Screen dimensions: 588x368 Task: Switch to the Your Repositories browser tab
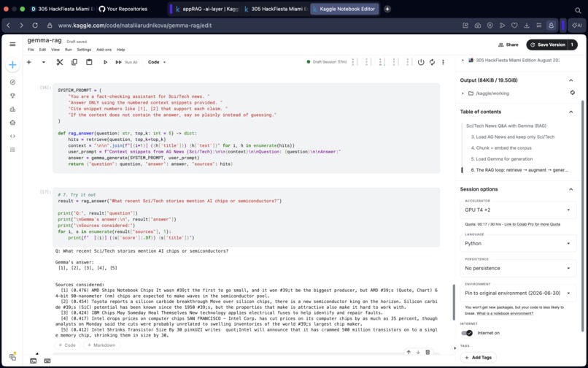coord(123,9)
